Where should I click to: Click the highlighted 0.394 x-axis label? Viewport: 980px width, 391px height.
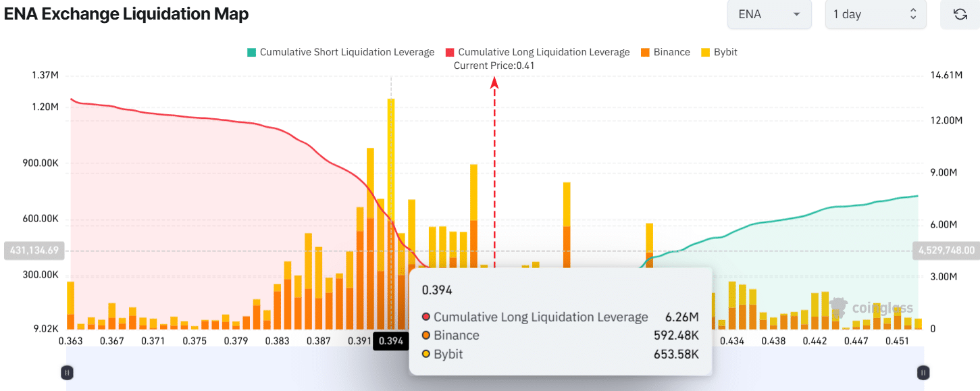pos(391,341)
